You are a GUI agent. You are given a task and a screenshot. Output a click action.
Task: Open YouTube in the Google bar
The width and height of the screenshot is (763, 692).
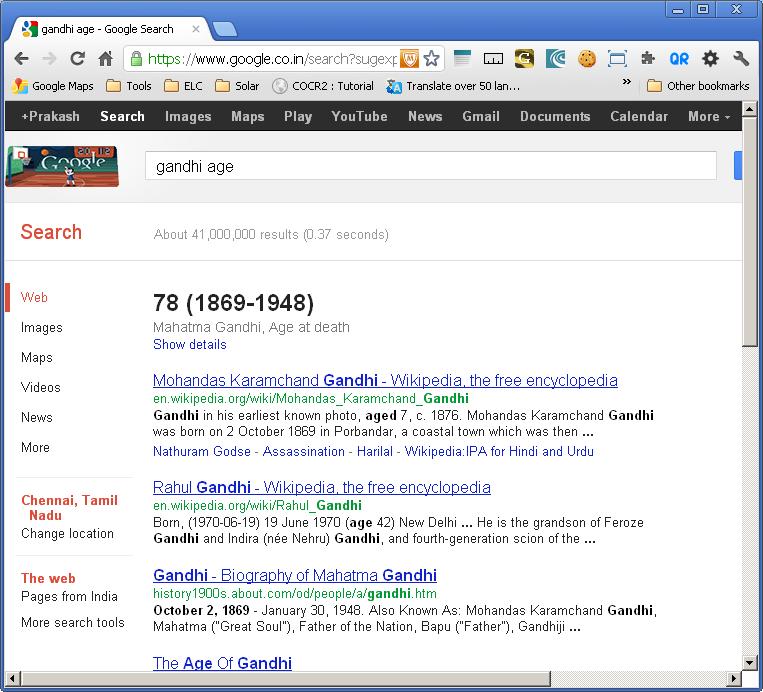(360, 116)
